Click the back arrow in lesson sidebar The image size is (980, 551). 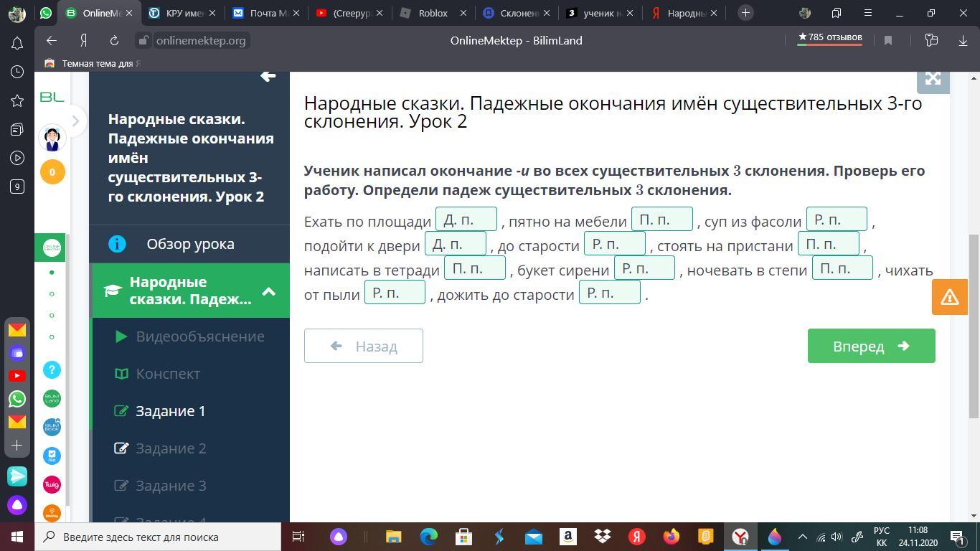268,76
